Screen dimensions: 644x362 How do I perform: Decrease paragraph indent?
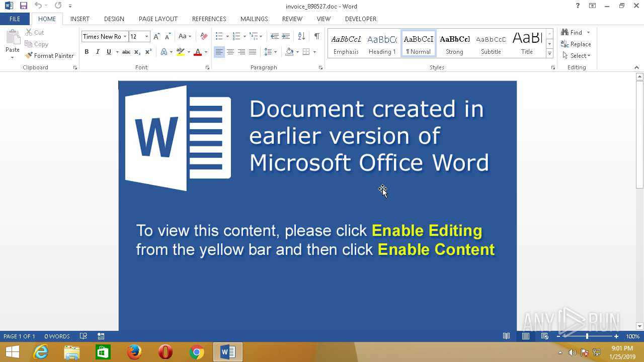(274, 36)
